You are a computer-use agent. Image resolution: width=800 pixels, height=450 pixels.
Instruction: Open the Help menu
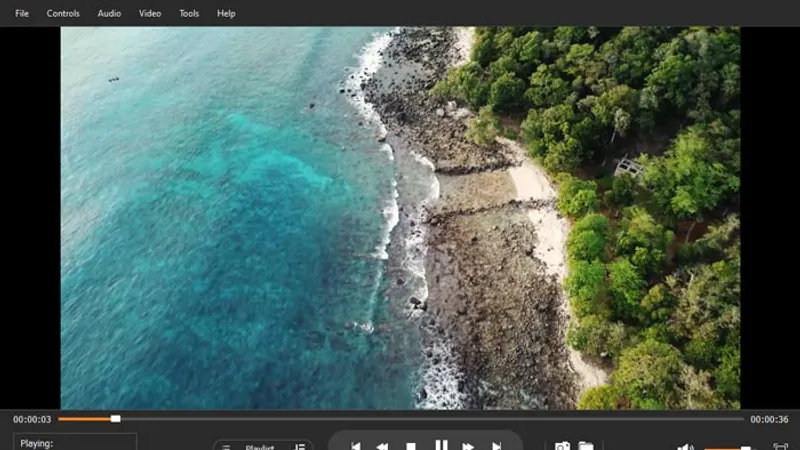pos(226,14)
